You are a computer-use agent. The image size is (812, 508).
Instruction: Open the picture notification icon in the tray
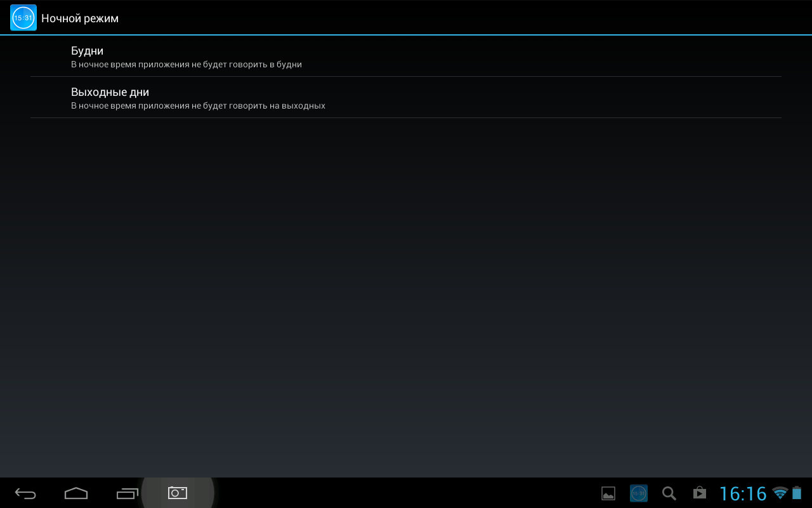[608, 493]
